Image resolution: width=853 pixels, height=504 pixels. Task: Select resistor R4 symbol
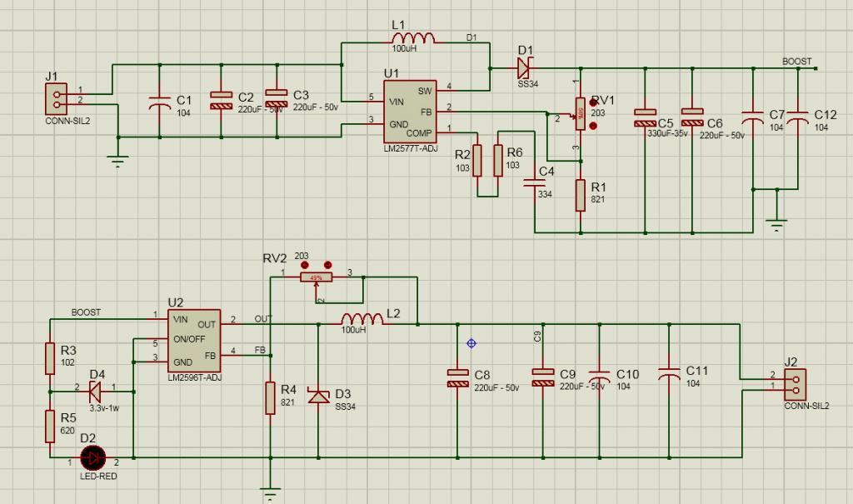click(x=271, y=398)
